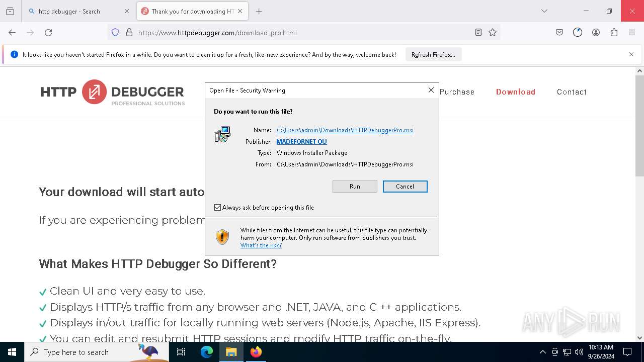Open the Firefox account icon
This screenshot has height=362, width=644.
coord(596,33)
